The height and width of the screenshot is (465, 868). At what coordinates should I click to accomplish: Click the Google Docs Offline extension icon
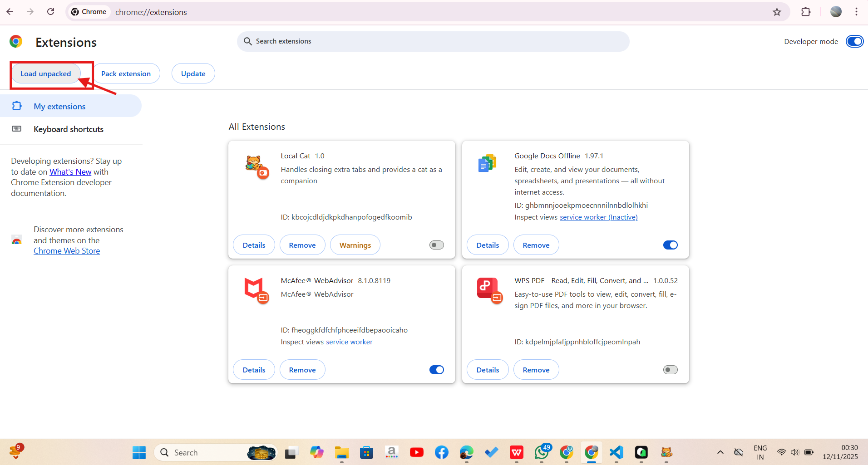(488, 163)
